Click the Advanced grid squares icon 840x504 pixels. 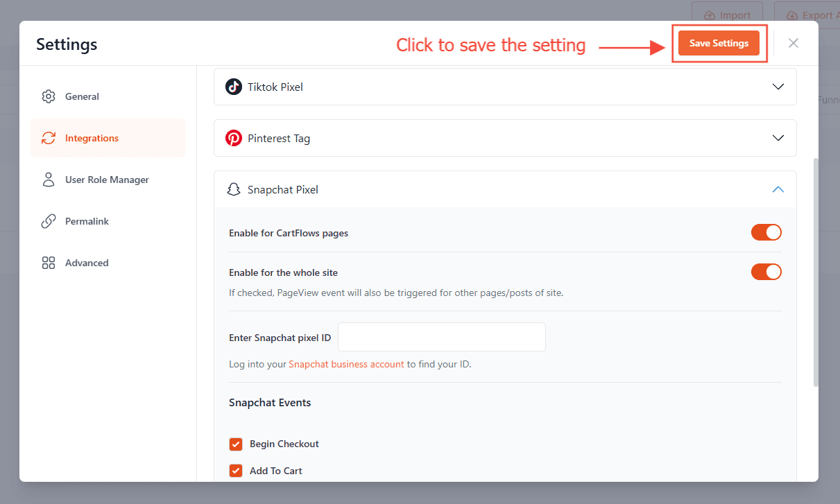[x=49, y=263]
